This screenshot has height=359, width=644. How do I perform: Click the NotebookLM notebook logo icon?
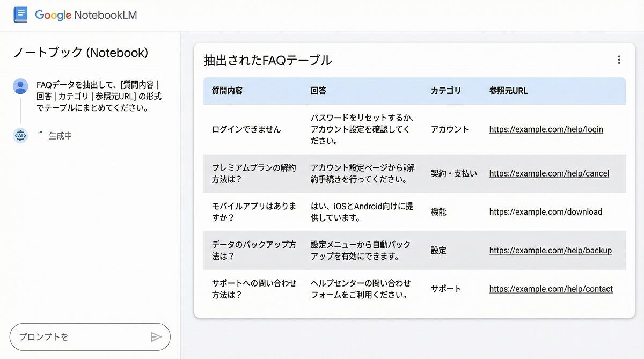tap(20, 14)
